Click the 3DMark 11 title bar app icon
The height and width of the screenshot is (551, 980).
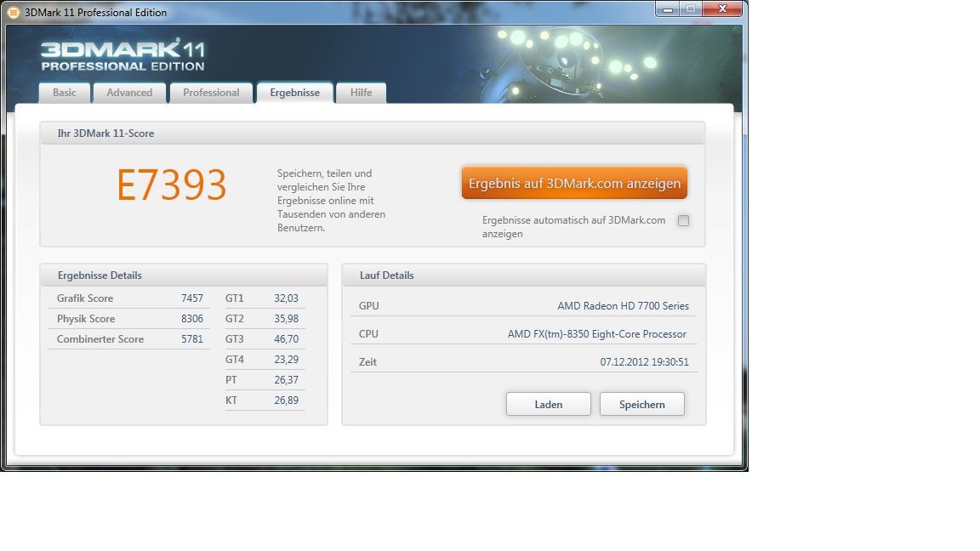pyautogui.click(x=13, y=13)
